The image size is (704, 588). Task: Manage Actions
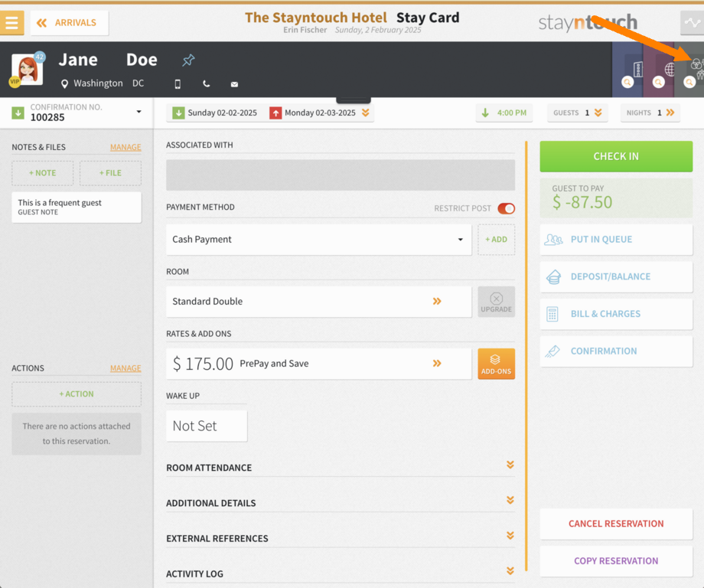125,368
